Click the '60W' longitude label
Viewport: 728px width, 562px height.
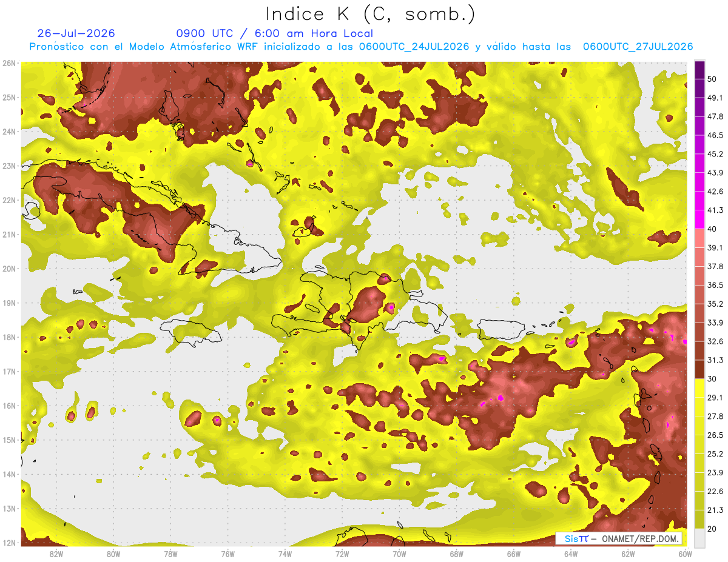tap(685, 554)
